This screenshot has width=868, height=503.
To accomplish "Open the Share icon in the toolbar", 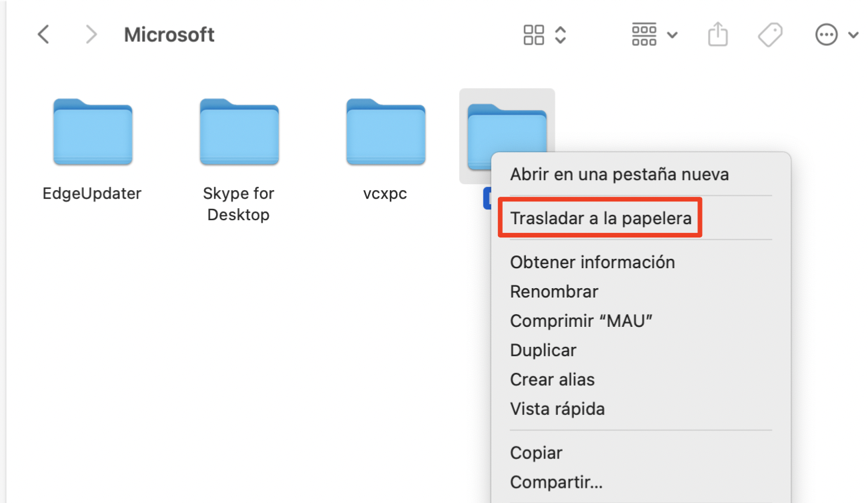I will point(717,34).
